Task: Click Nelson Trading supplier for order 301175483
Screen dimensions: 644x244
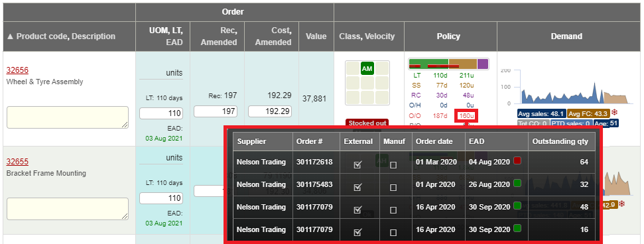Action: pyautogui.click(x=261, y=184)
